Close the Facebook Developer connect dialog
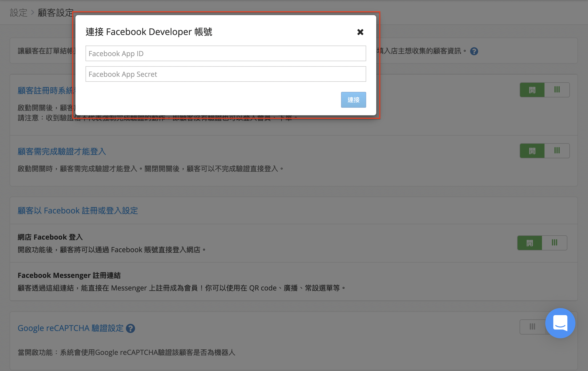The width and height of the screenshot is (588, 371). click(x=360, y=32)
